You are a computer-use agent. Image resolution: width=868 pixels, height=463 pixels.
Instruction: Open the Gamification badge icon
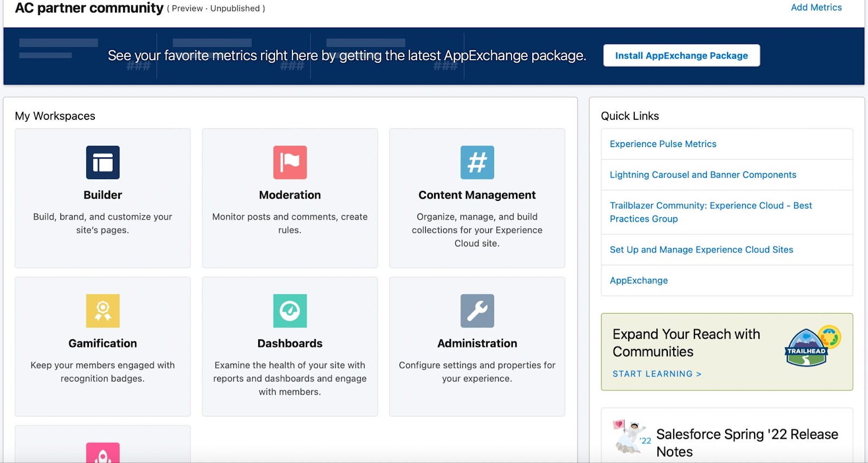coord(103,311)
